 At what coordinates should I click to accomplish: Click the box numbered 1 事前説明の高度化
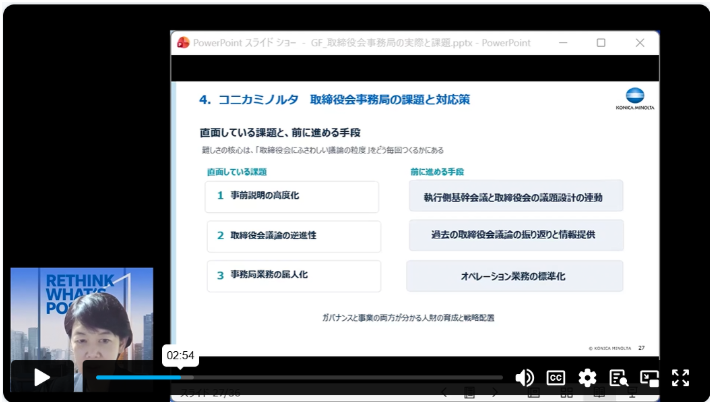pos(293,197)
